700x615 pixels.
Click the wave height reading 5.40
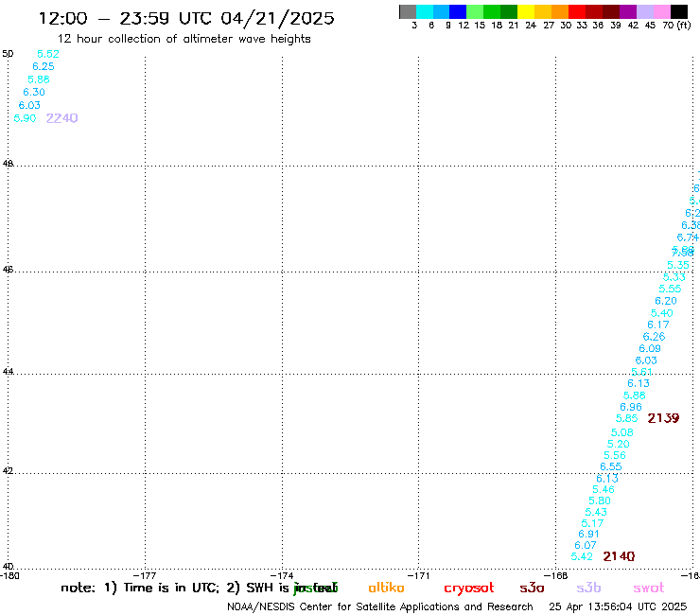coord(661,313)
